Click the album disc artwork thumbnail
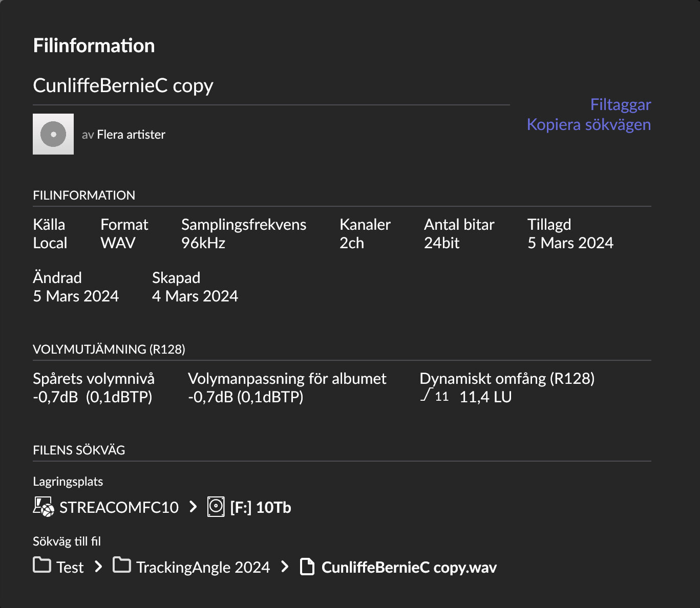The width and height of the screenshot is (700, 608). click(53, 134)
